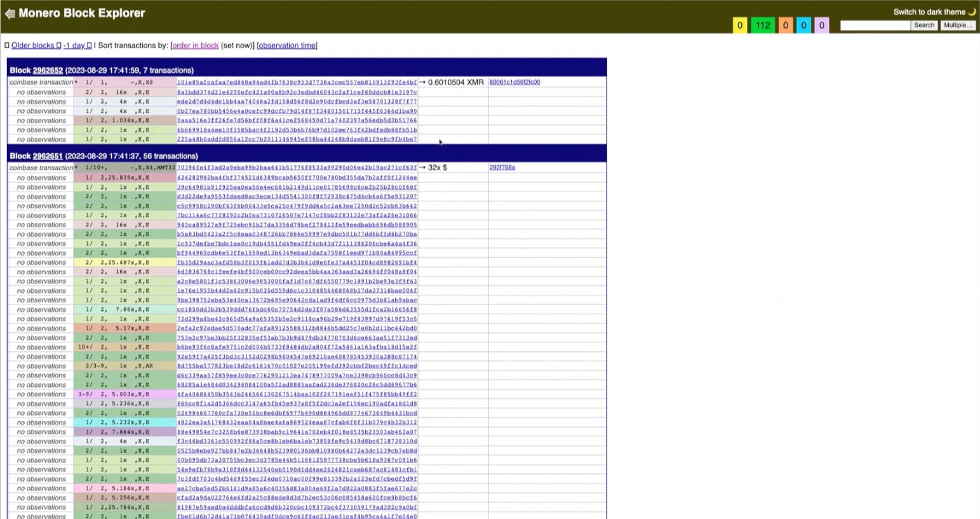Click the yellow counter box showing 0
The image size is (980, 519).
[740, 25]
